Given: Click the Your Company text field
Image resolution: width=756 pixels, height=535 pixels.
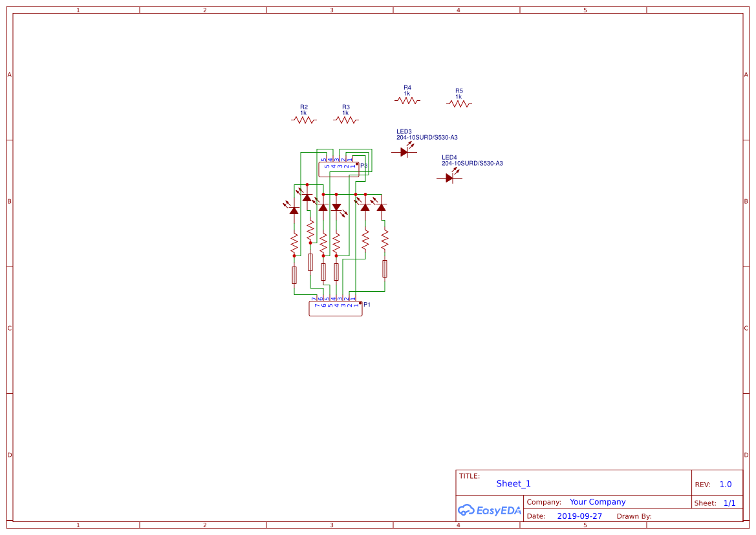Looking at the screenshot, I should (598, 501).
